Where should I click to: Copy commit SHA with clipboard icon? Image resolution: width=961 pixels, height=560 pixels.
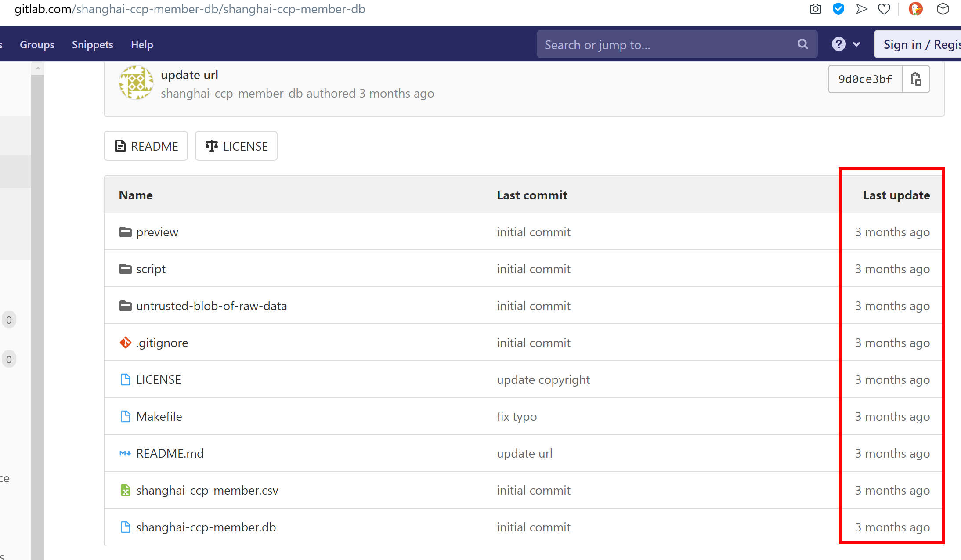click(916, 79)
